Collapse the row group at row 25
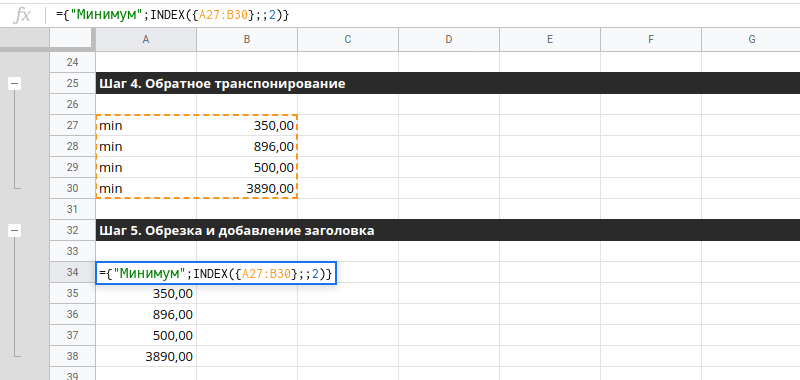This screenshot has width=800, height=380. [15, 84]
